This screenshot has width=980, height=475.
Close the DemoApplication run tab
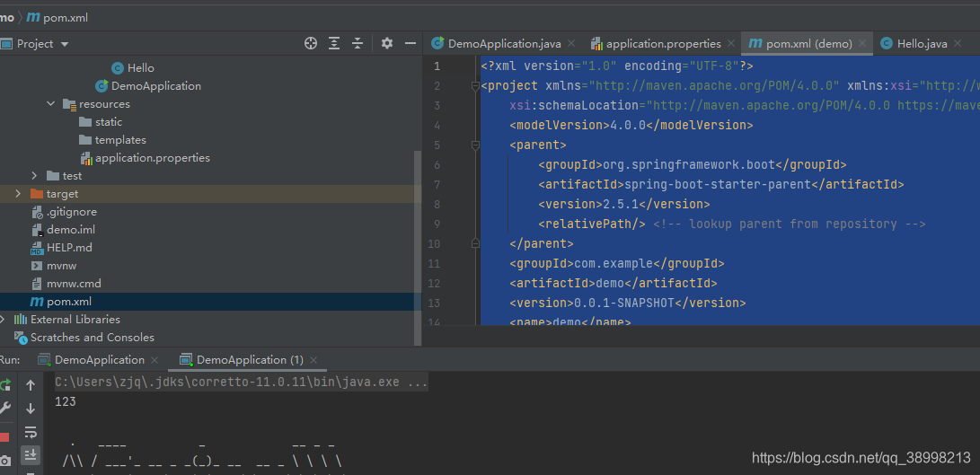tap(155, 360)
